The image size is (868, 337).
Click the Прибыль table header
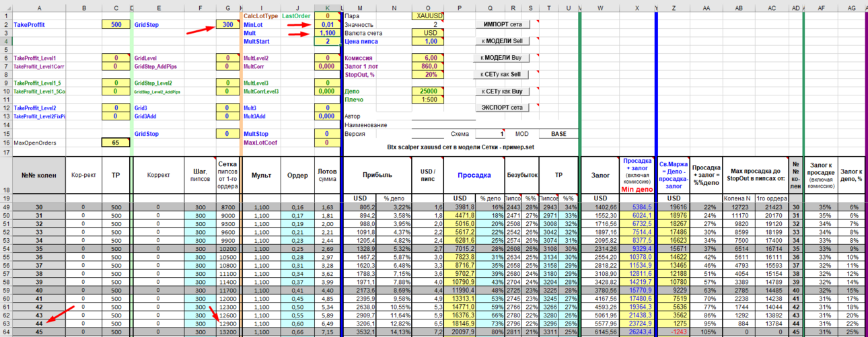[x=378, y=176]
